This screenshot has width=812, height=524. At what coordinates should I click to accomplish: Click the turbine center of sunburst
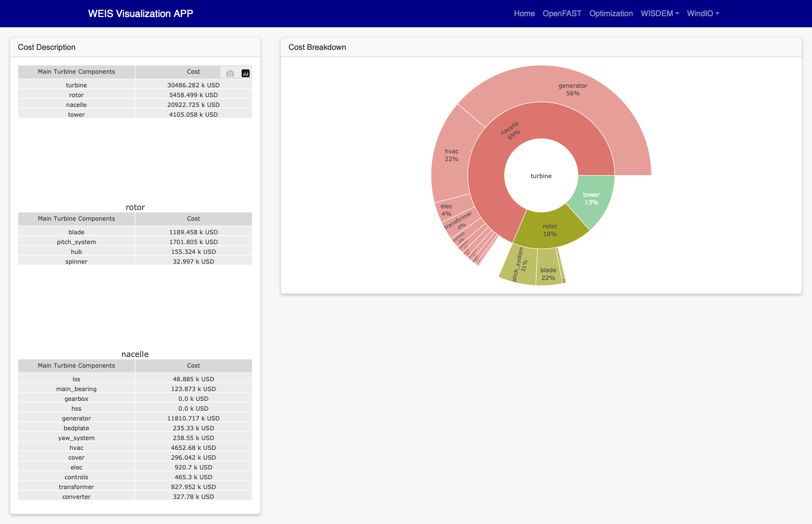click(x=541, y=176)
